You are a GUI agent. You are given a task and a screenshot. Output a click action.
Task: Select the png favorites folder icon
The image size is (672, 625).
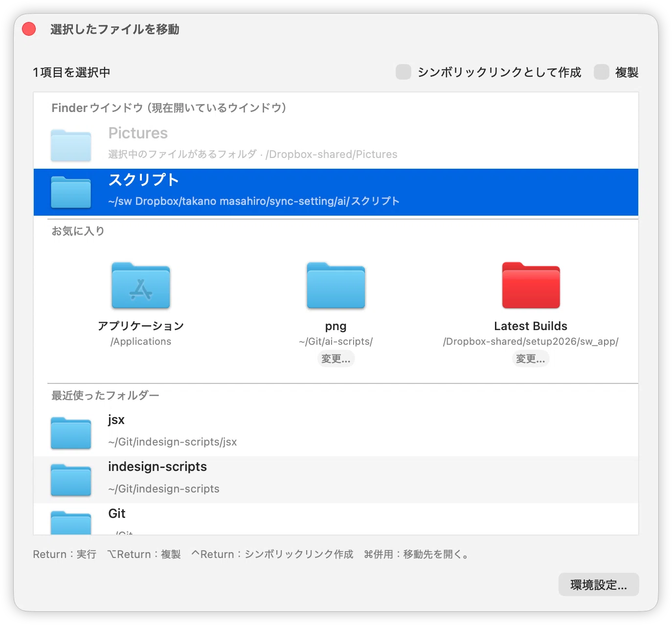point(336,286)
